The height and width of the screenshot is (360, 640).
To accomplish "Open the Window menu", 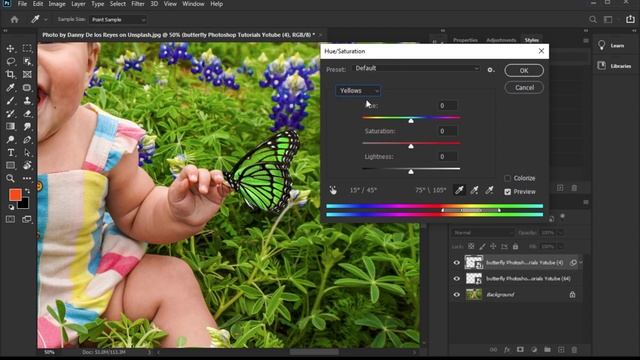I will (x=193, y=4).
